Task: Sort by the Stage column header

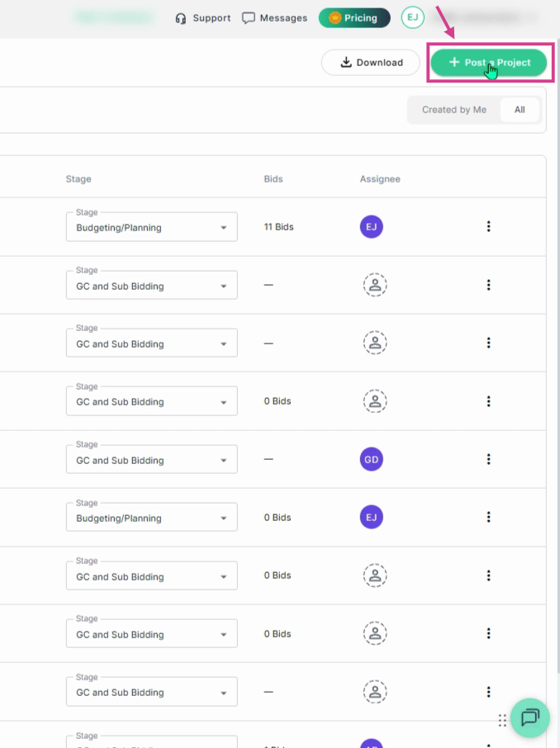Action: tap(78, 179)
